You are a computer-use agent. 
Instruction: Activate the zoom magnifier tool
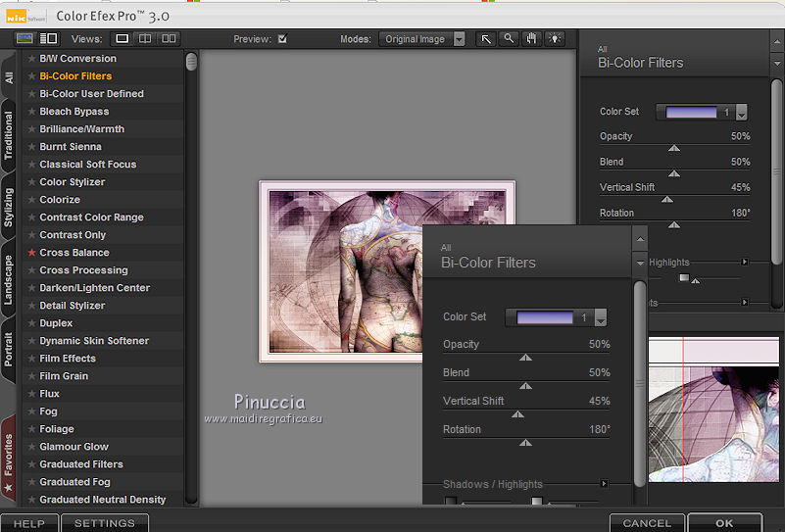pos(509,39)
